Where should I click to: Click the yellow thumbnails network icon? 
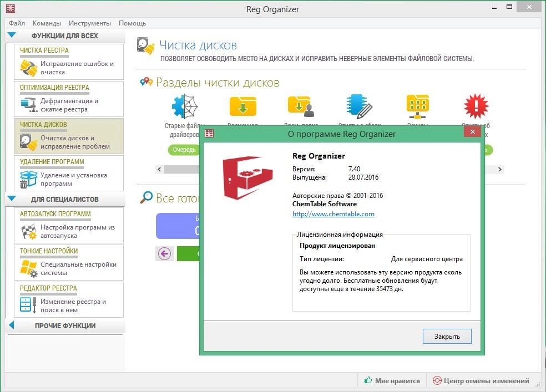417,106
